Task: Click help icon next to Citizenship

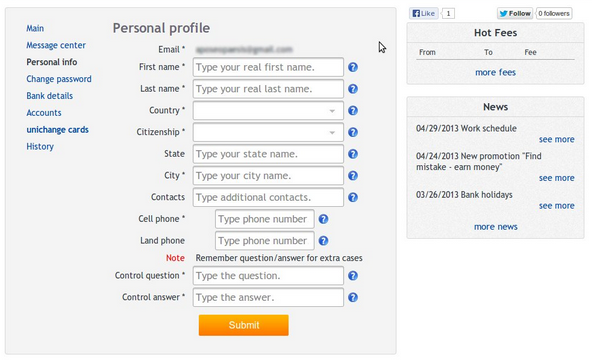Action: (353, 132)
